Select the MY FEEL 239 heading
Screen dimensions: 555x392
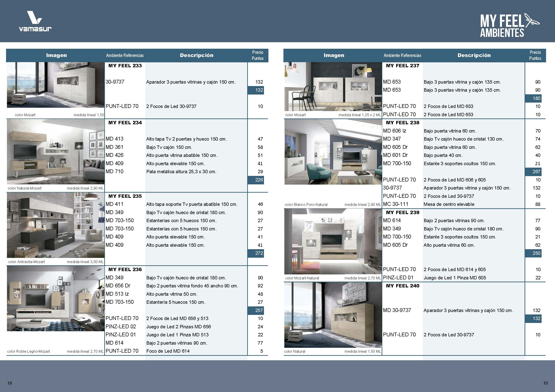point(402,213)
